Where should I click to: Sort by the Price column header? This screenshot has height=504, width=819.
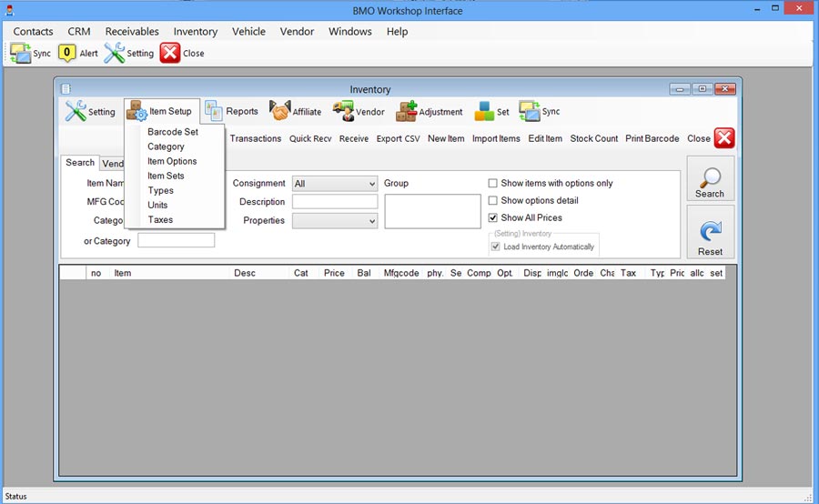[334, 273]
